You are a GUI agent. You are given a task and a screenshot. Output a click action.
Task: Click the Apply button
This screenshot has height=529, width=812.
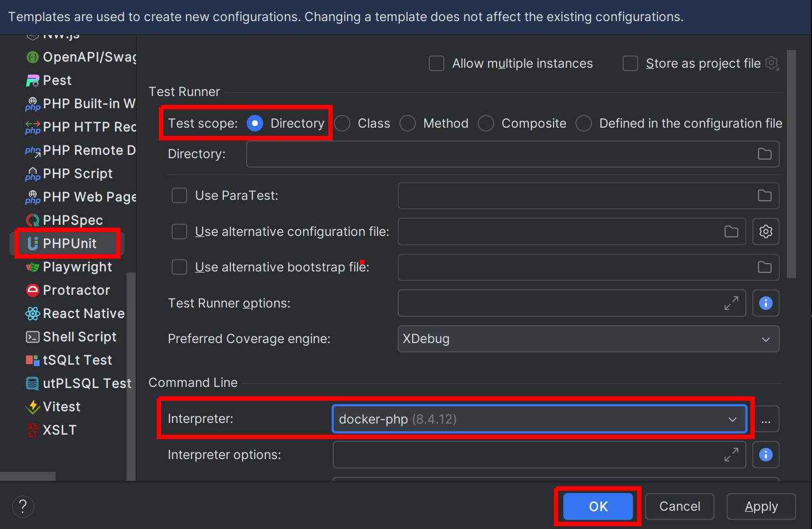(760, 506)
